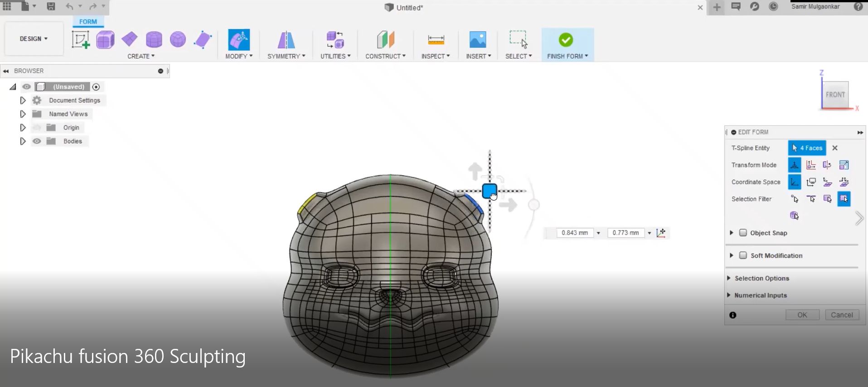Set selection filter to Body
The width and height of the screenshot is (868, 387).
(795, 216)
